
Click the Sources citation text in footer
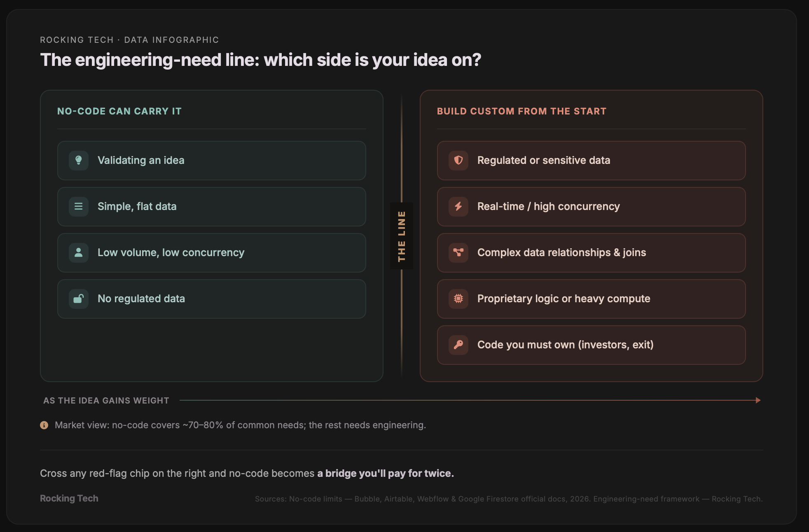tap(509, 499)
